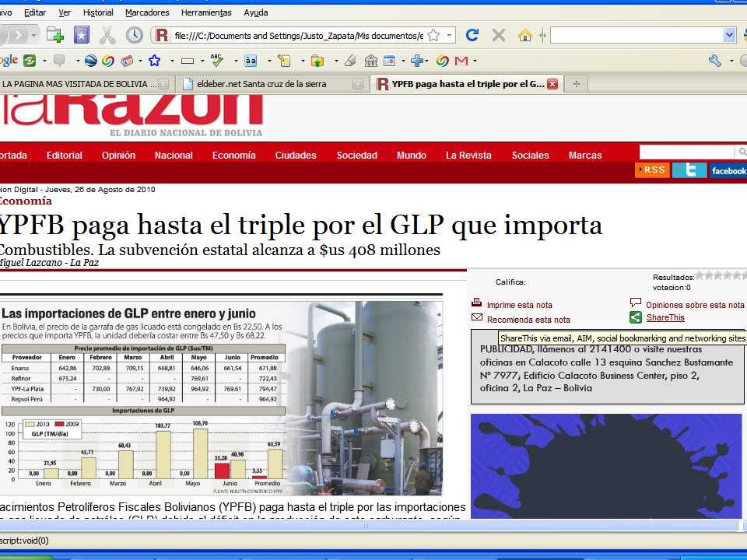
Task: Click the highlighter pen icon in toolbar
Action: pyautogui.click(x=350, y=61)
